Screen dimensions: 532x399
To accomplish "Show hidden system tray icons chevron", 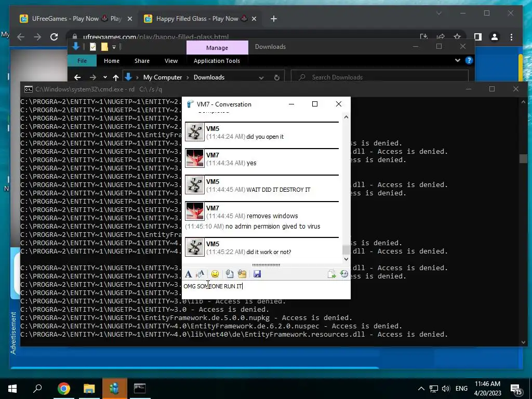I will tap(421, 389).
